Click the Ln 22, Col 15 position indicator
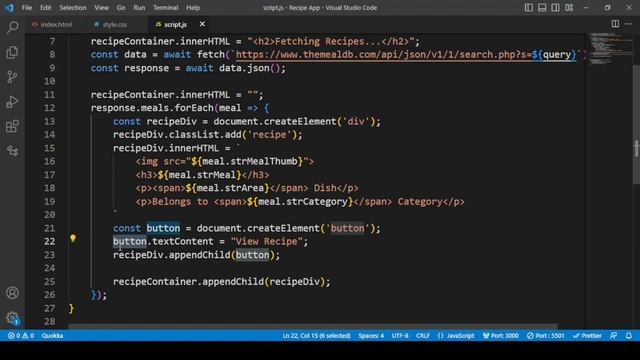The image size is (640, 360). coord(316,336)
